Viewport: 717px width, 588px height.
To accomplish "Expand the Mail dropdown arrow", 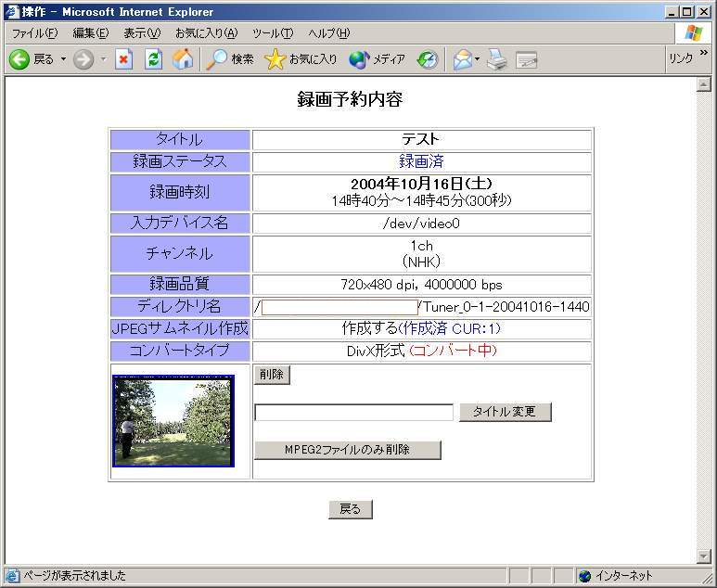I will pyautogui.click(x=477, y=59).
